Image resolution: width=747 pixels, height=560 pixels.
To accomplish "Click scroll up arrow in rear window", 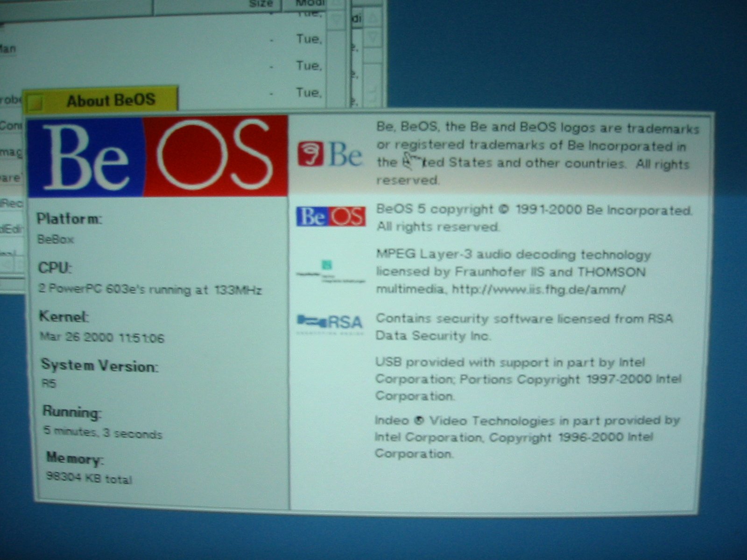I will (x=373, y=18).
